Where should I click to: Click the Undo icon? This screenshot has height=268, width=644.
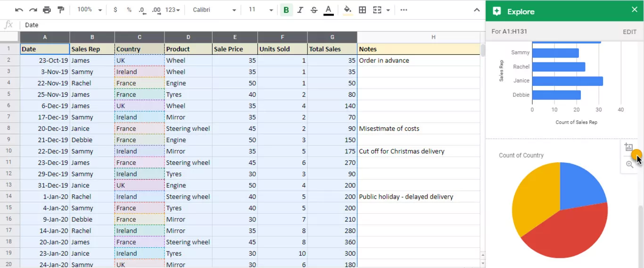19,10
